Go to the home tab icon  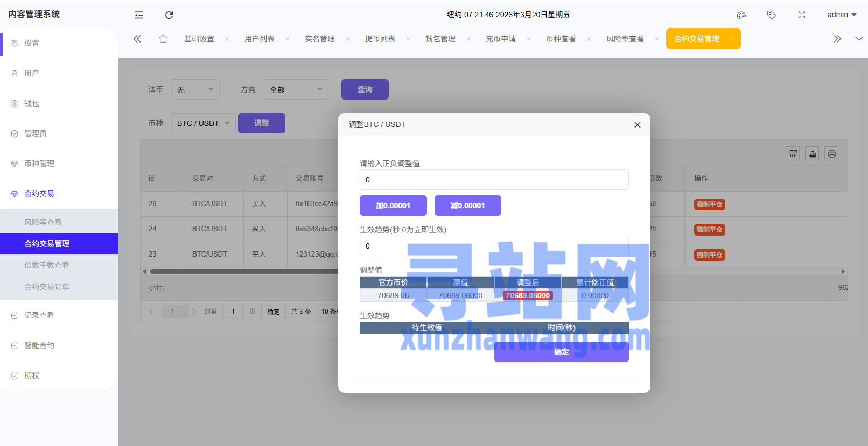[x=163, y=39]
